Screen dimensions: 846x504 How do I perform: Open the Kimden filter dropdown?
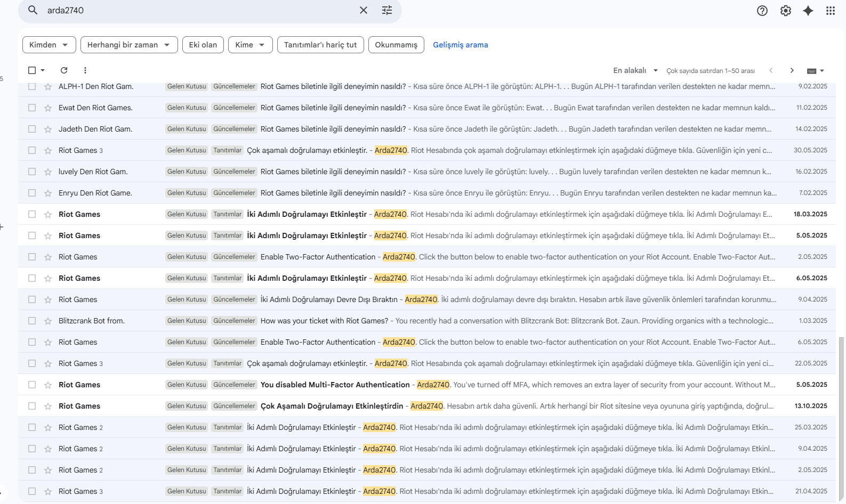point(49,45)
